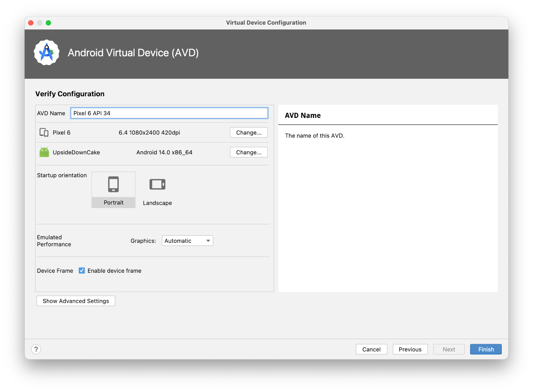533x392 pixels.
Task: Select the Portrait phone icon
Action: [113, 184]
